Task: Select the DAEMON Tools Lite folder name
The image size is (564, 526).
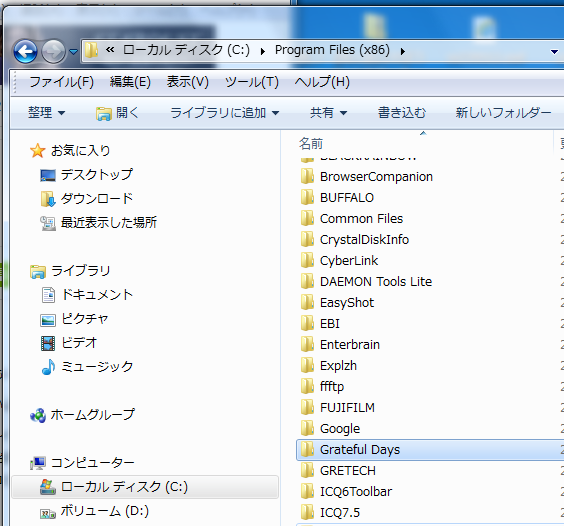Action: tap(376, 281)
